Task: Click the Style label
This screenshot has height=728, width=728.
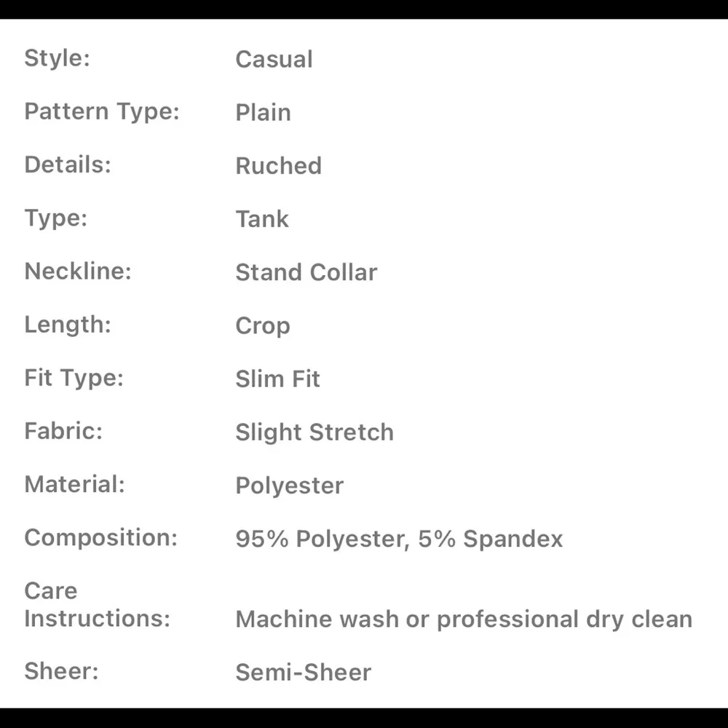Action: pos(57,58)
